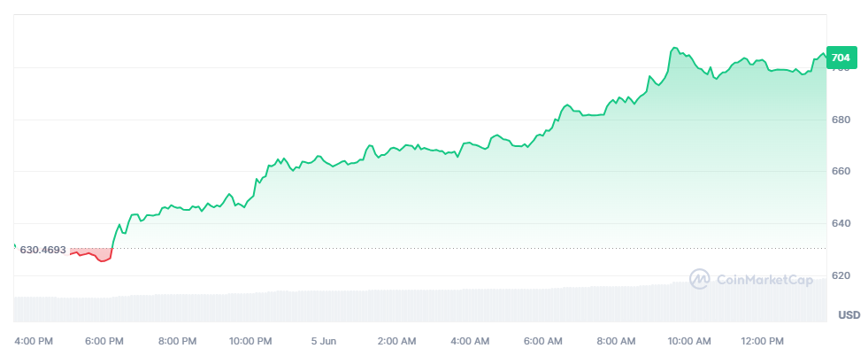Select the 4:00 PM time axis label

[x=35, y=341]
